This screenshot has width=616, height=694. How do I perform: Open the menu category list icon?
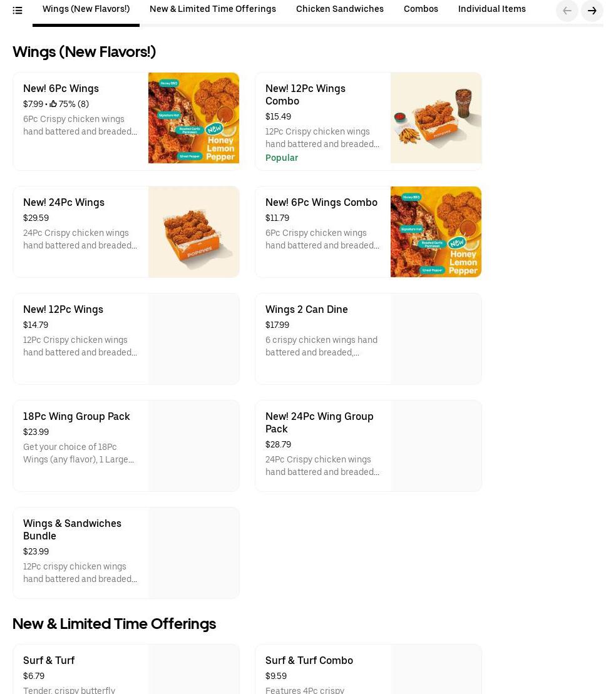point(18,10)
